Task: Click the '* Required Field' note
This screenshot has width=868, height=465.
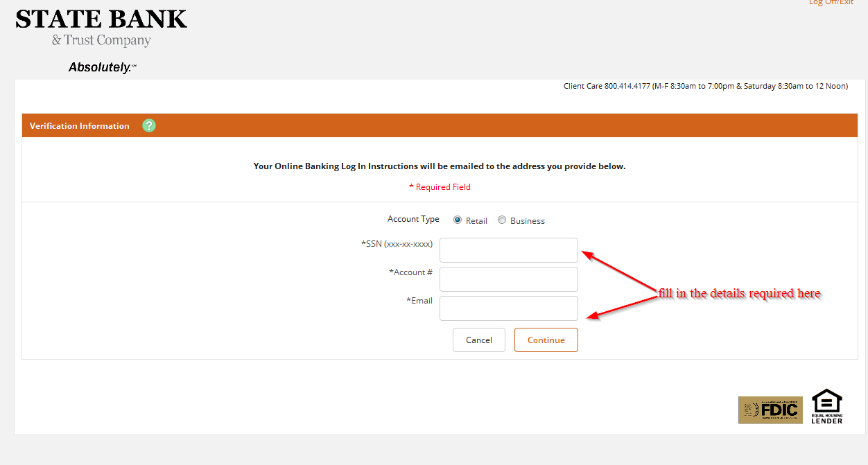Action: pyautogui.click(x=440, y=187)
